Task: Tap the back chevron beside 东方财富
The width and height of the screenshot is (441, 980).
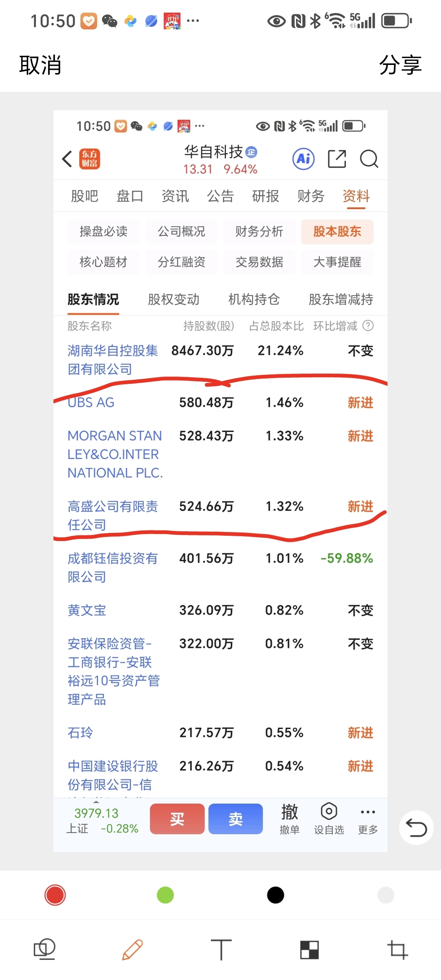Action: click(67, 159)
